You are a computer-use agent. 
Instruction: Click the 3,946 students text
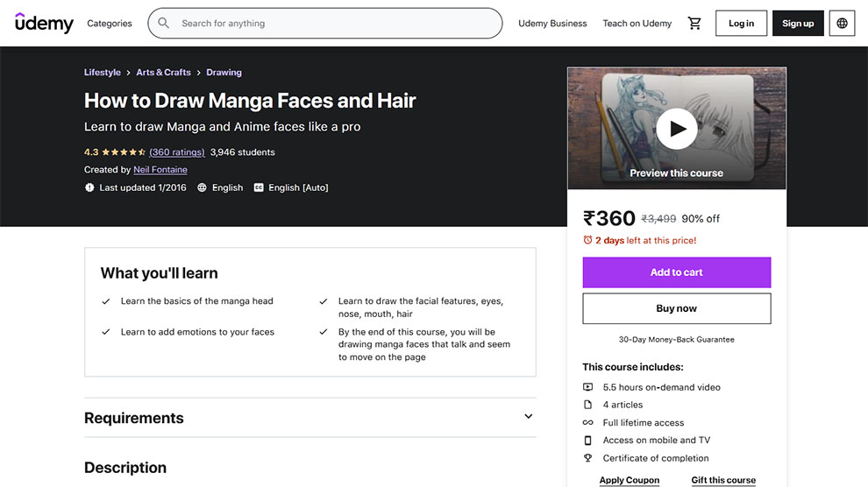[x=243, y=152]
